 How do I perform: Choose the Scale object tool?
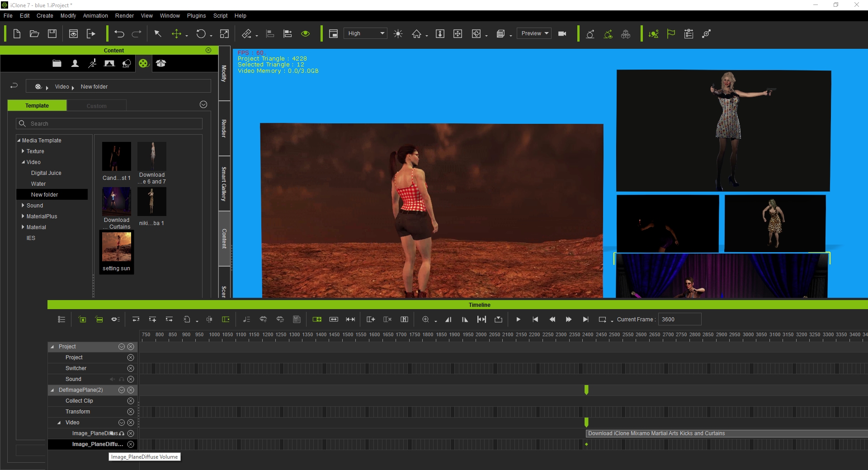(x=224, y=34)
